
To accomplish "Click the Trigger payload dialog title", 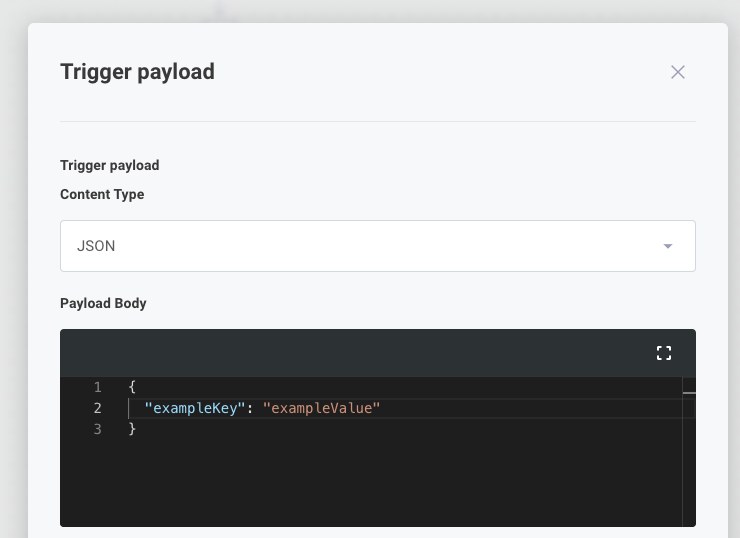I will pos(137,72).
